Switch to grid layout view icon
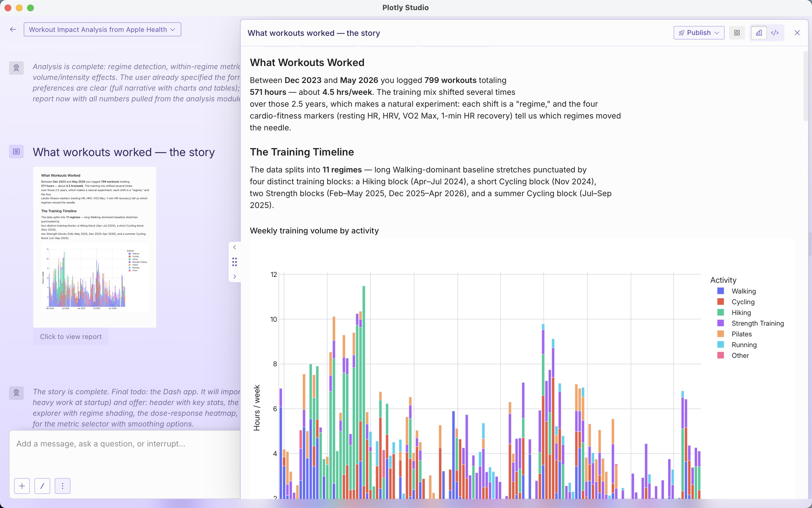 tap(737, 33)
